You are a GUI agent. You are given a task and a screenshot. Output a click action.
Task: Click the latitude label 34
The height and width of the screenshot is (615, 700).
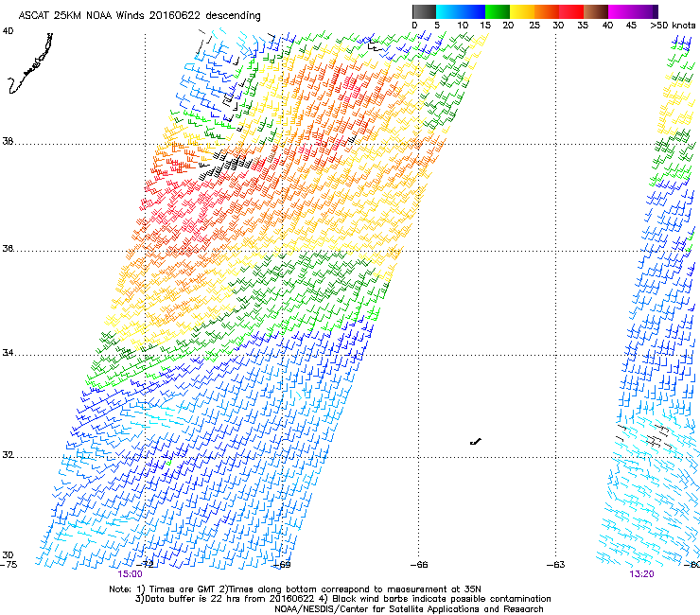(x=8, y=352)
